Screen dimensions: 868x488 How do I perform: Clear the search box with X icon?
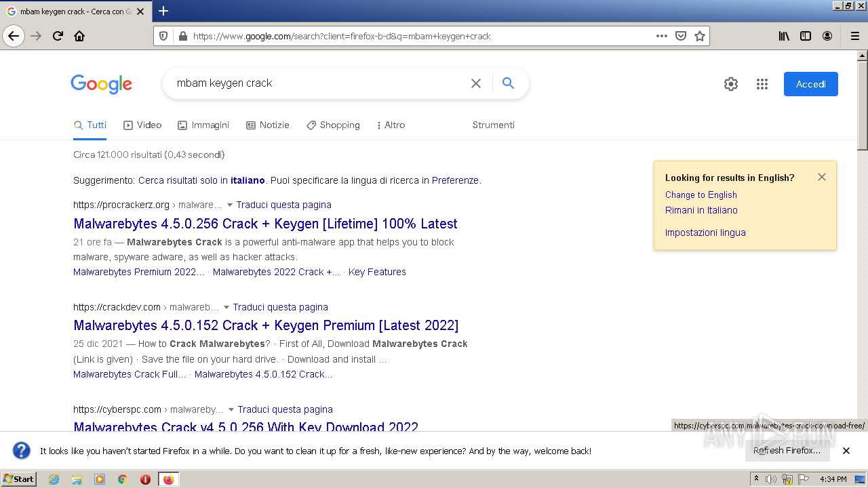(x=476, y=83)
